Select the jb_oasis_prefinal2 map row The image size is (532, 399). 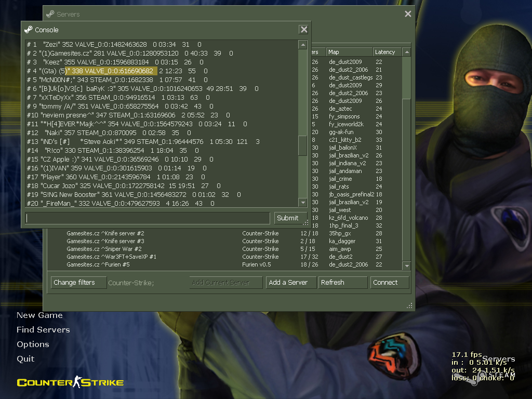(357, 194)
